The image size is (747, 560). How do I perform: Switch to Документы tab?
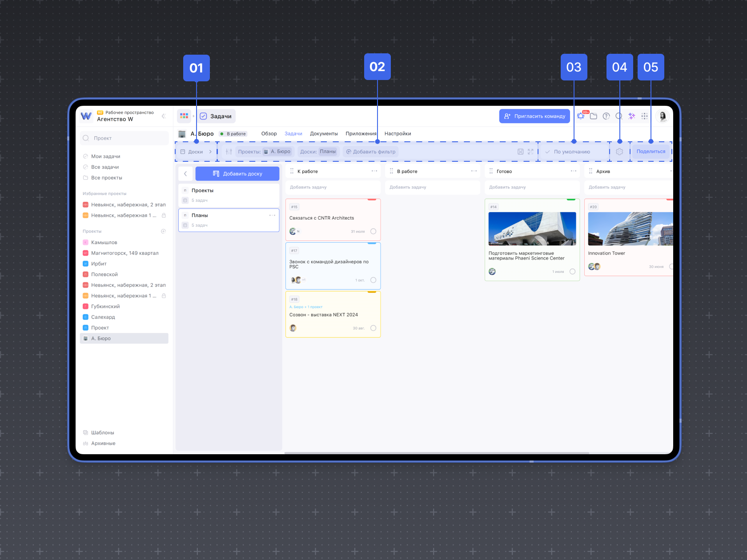pos(324,134)
